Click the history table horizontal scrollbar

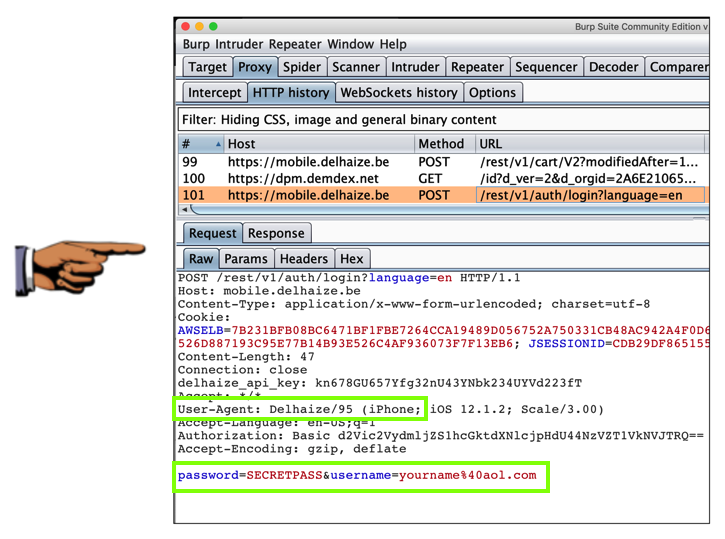[449, 210]
